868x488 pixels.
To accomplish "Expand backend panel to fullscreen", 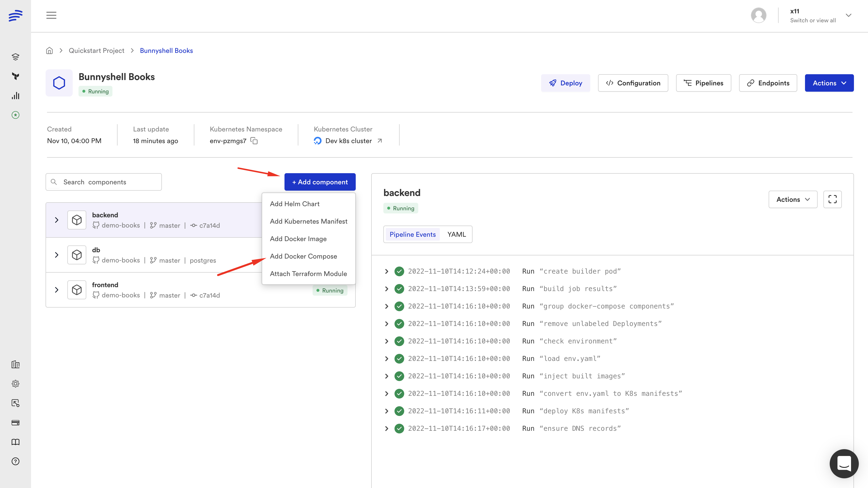I will click(x=832, y=199).
